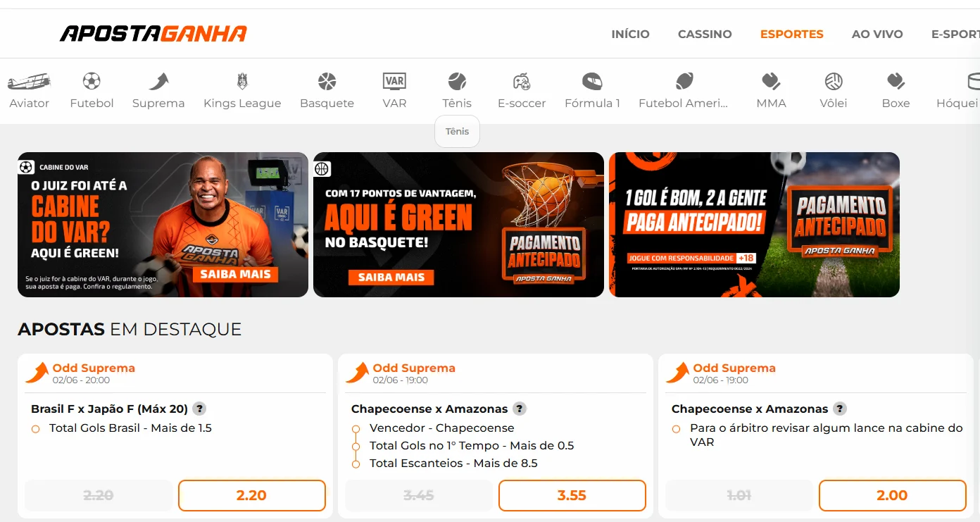Open the INÍCIO menu item
980x522 pixels.
pos(631,34)
